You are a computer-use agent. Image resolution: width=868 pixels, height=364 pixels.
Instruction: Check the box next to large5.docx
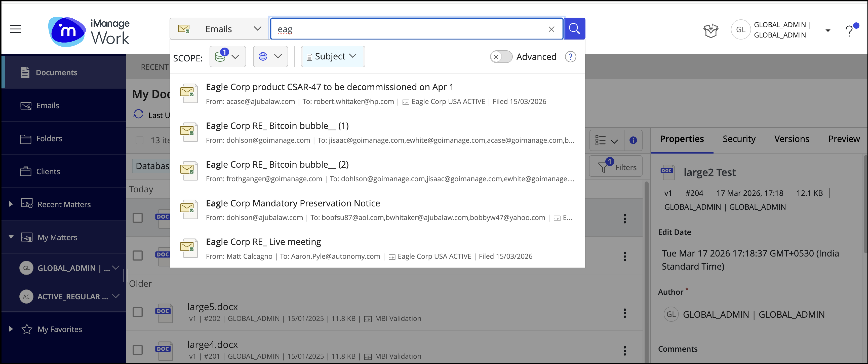137,312
